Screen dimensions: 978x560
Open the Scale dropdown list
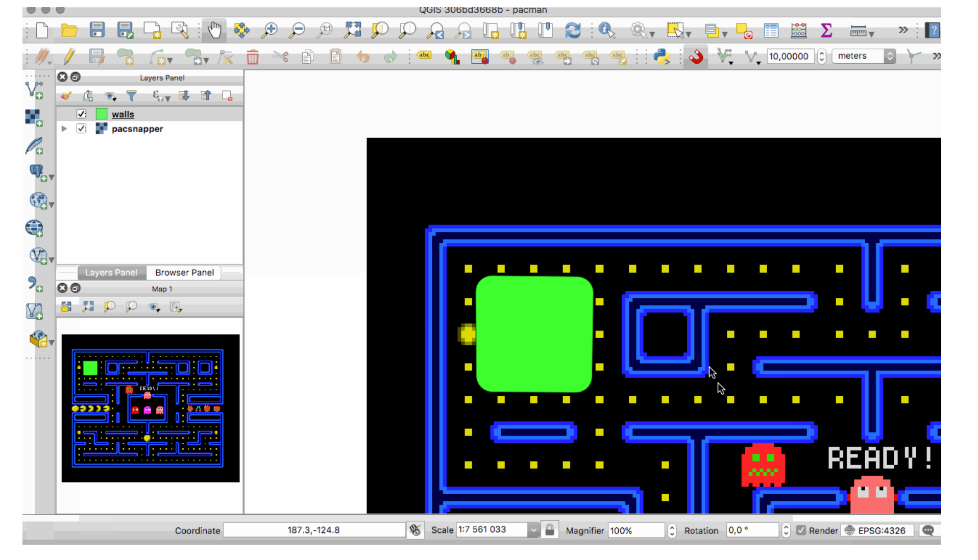533,530
